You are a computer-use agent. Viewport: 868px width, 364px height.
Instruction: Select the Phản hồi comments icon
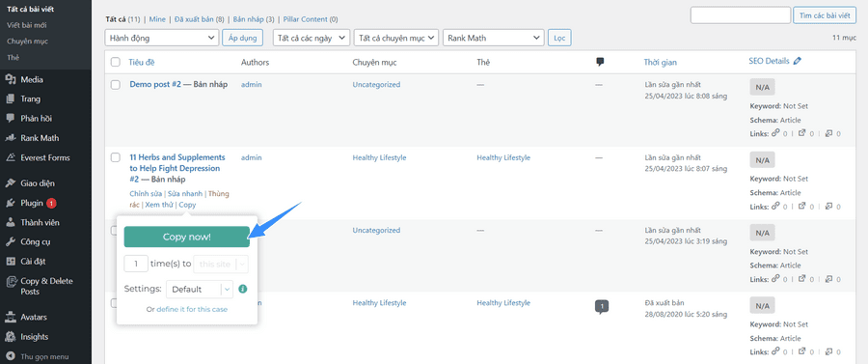pos(10,119)
